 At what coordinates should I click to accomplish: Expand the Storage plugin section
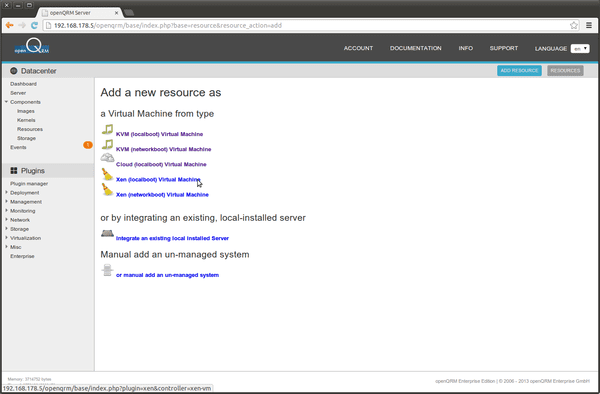click(6, 229)
